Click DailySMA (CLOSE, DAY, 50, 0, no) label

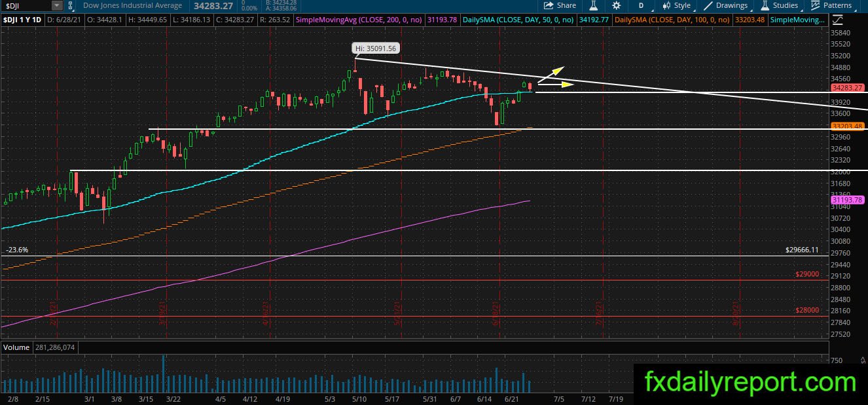pos(518,20)
